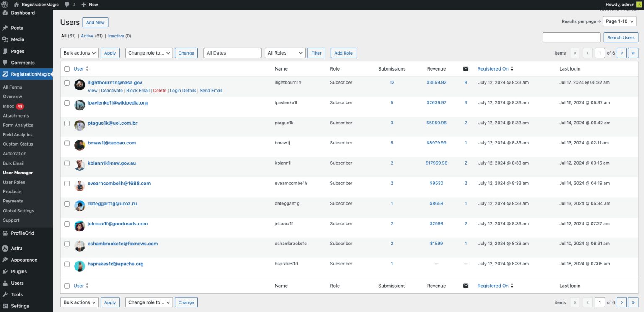Viewport: 644px width, 312px height.
Task: Click the envelope icon in the table header
Action: click(x=465, y=68)
